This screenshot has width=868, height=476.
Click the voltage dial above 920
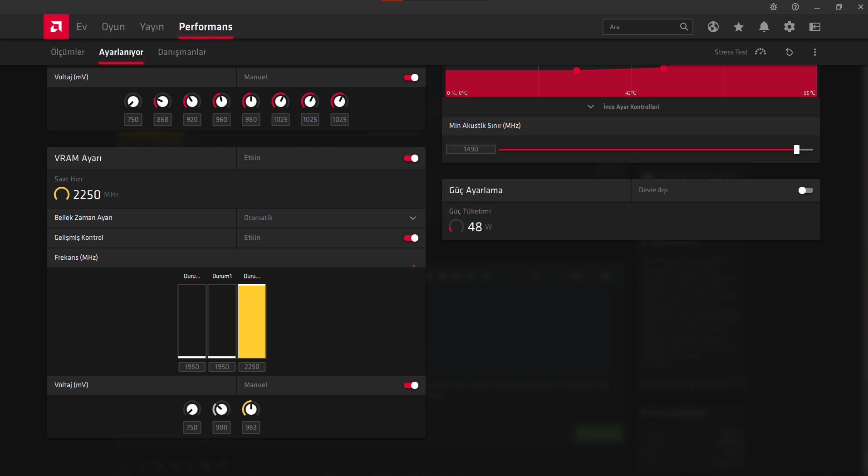pos(192,101)
